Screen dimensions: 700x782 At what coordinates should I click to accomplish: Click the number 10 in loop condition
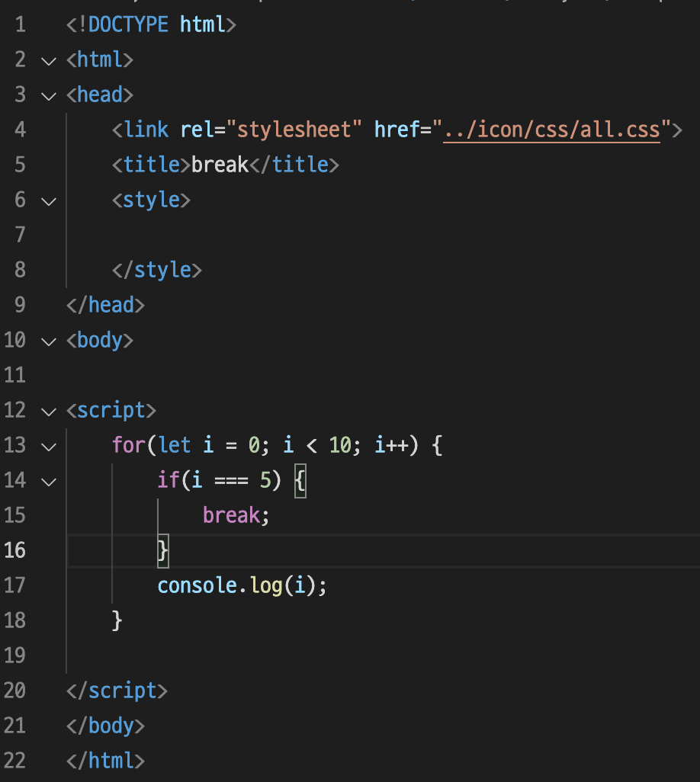pos(340,445)
